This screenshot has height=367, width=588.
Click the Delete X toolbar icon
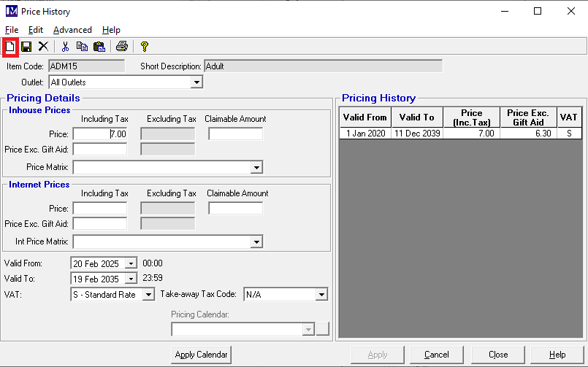[x=44, y=47]
